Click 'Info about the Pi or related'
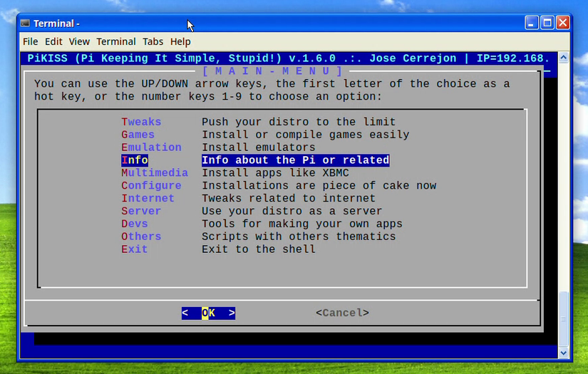588x374 pixels. pyautogui.click(x=296, y=160)
